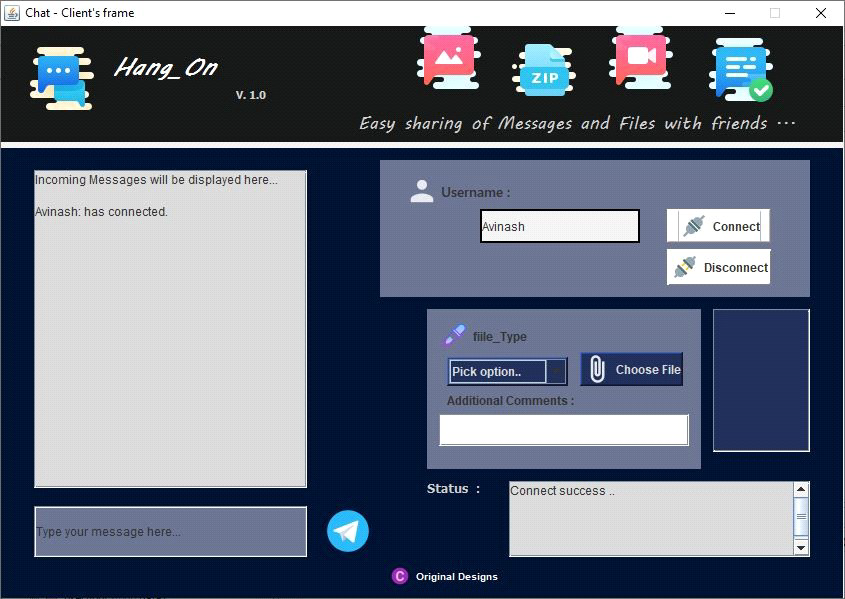The image size is (845, 599).
Task: Send the message using the paper plane icon
Action: click(347, 531)
